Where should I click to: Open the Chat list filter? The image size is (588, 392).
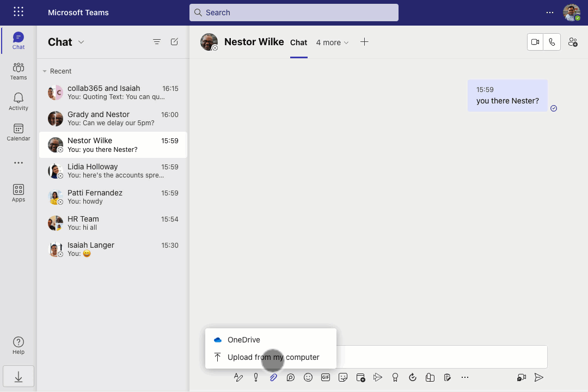click(x=157, y=41)
